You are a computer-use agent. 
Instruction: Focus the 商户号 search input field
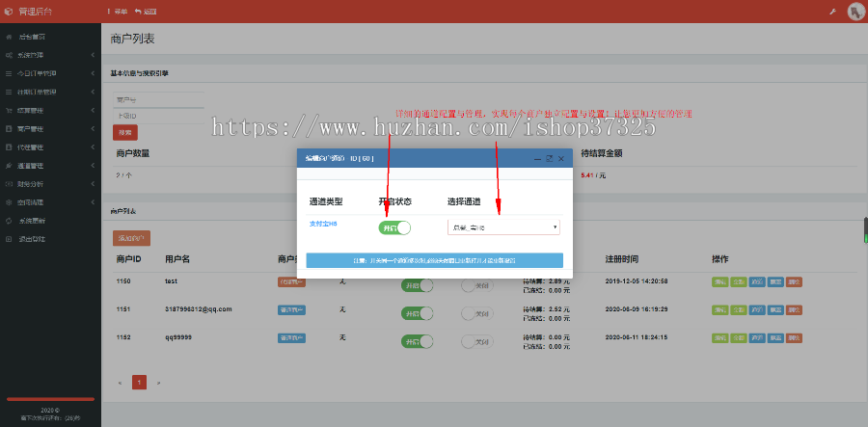pos(159,99)
